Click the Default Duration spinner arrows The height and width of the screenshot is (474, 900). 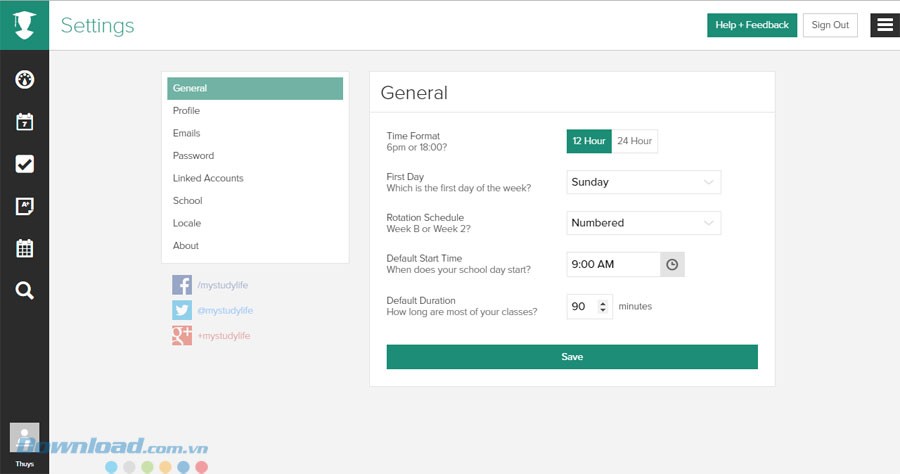coord(603,306)
